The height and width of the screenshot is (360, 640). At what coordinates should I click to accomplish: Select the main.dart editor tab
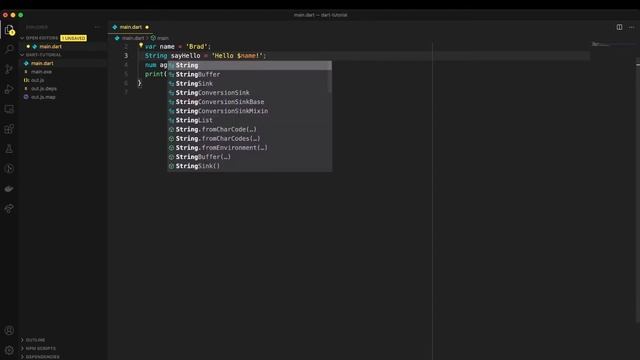coord(130,27)
